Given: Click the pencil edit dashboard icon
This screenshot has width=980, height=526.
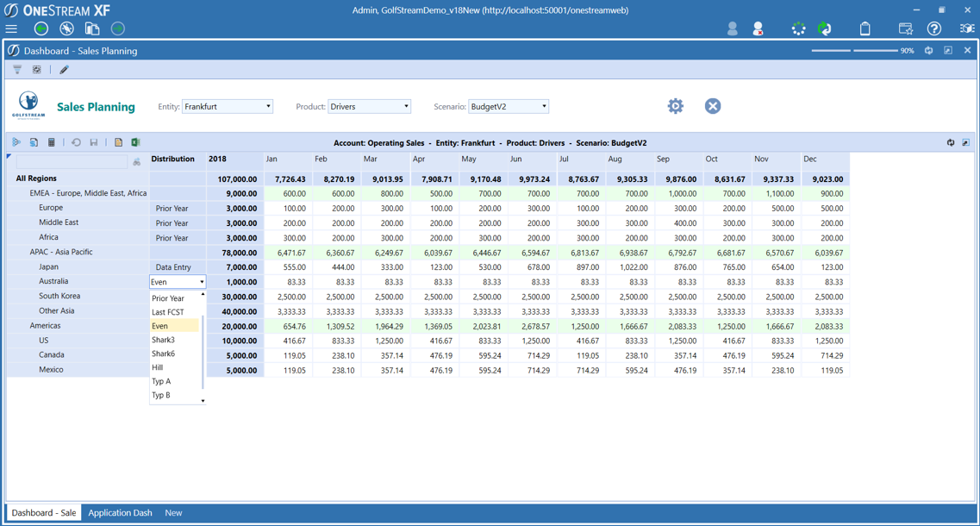Looking at the screenshot, I should click(x=64, y=70).
